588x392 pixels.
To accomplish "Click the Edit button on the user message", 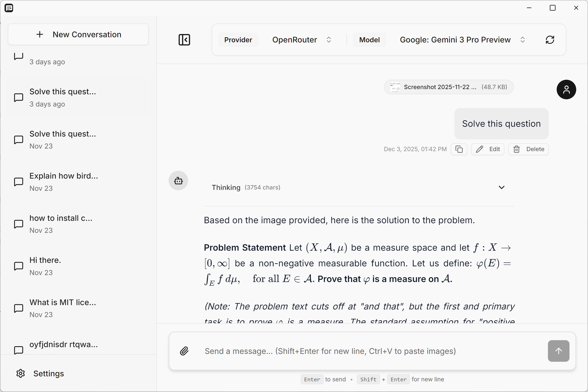I will click(x=488, y=149).
